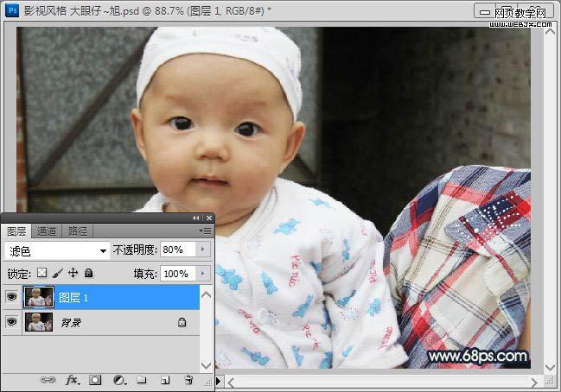Click the 填充 fill label
This screenshot has width=561, height=392.
145,274
